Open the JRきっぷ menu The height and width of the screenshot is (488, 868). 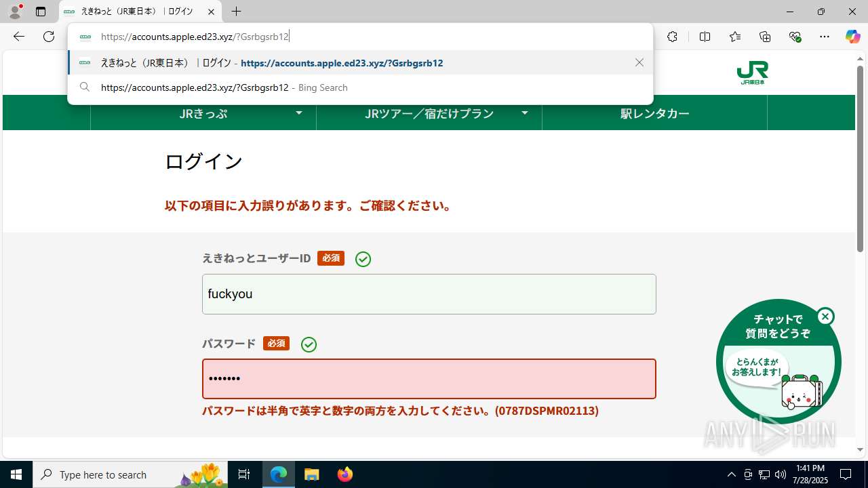click(x=203, y=113)
